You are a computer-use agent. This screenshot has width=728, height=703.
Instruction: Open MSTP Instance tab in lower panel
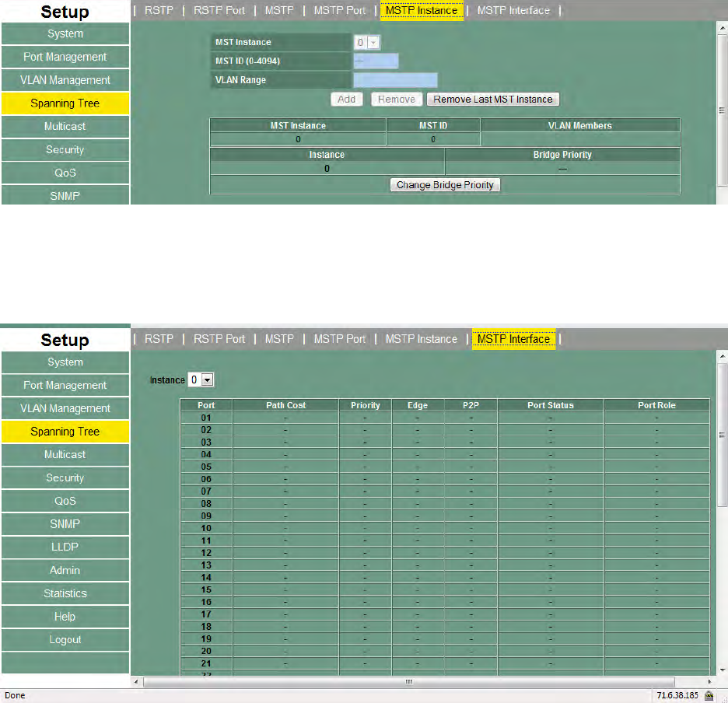pyautogui.click(x=422, y=339)
